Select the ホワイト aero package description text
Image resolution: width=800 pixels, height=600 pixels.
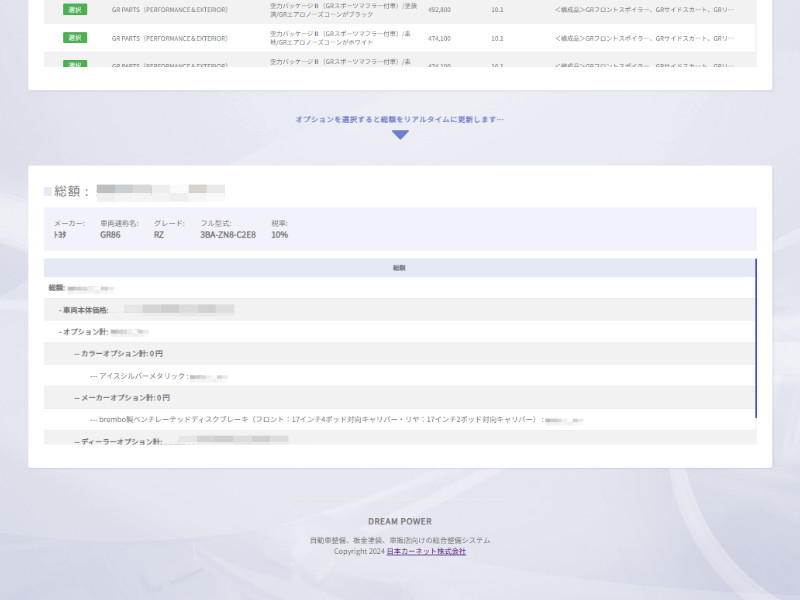click(340, 38)
